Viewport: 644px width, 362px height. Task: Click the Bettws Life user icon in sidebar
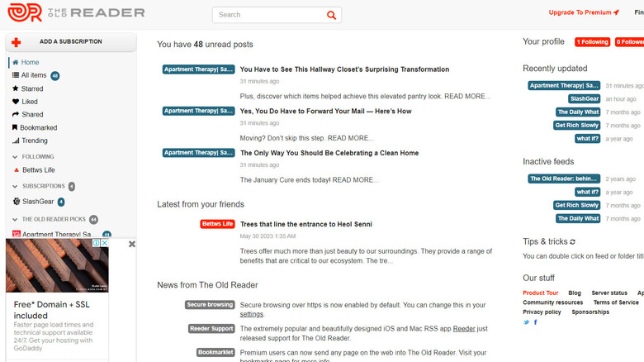17,170
